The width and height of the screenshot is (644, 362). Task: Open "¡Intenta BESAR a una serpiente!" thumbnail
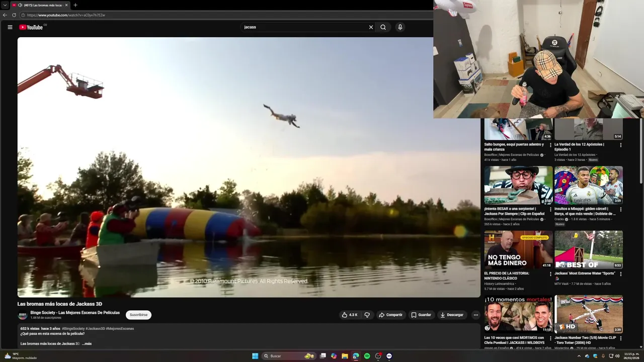tap(518, 185)
